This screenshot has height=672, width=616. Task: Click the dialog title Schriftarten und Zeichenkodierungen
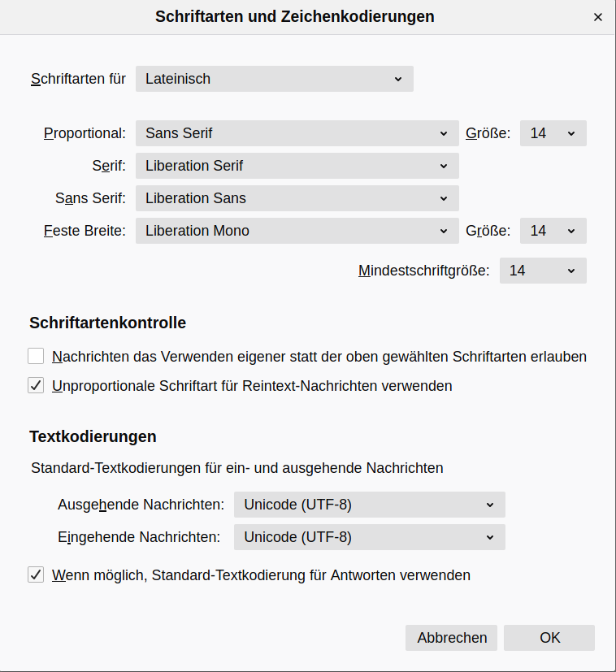[x=294, y=16]
